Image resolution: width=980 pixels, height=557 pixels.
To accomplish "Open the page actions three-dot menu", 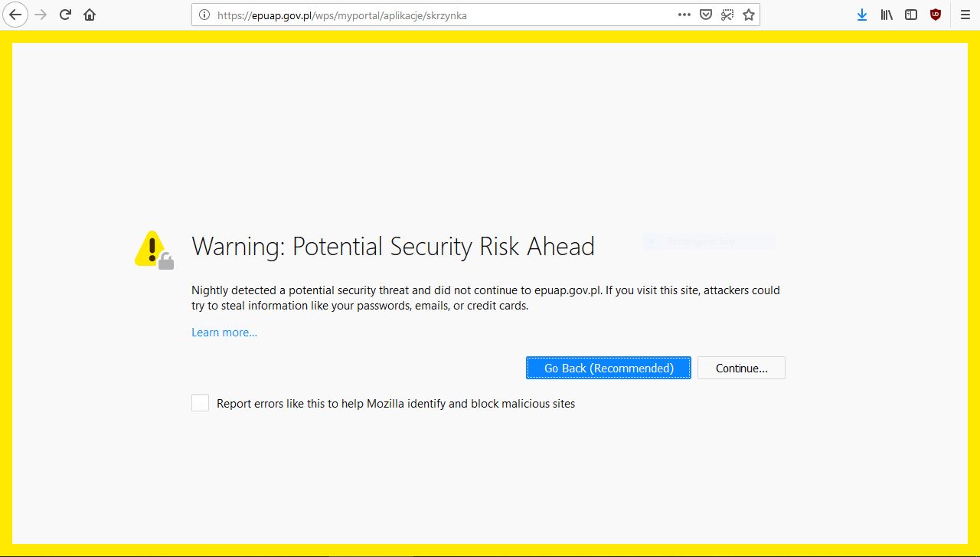I will tap(684, 15).
